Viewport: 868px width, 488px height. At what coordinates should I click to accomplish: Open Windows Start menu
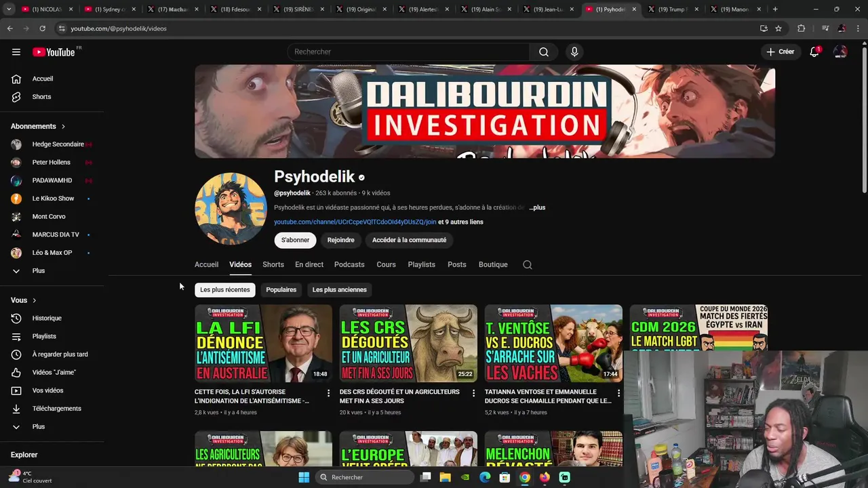click(304, 477)
